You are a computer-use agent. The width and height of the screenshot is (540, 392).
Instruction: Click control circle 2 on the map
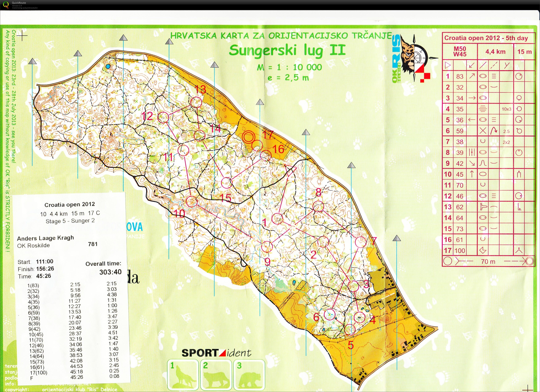[323, 242]
